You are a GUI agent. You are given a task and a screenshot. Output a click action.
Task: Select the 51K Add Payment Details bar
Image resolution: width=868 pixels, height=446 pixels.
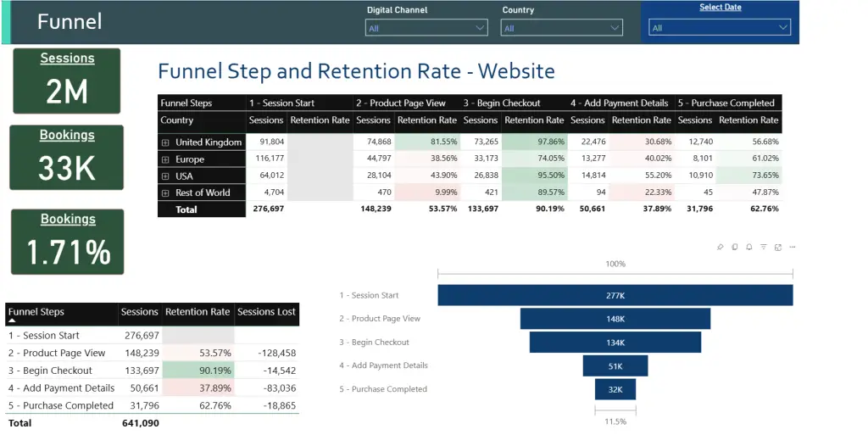tap(615, 365)
